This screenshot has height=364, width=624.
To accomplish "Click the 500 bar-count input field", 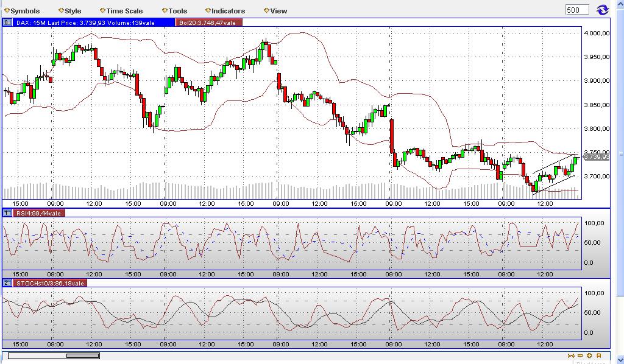I will point(576,10).
